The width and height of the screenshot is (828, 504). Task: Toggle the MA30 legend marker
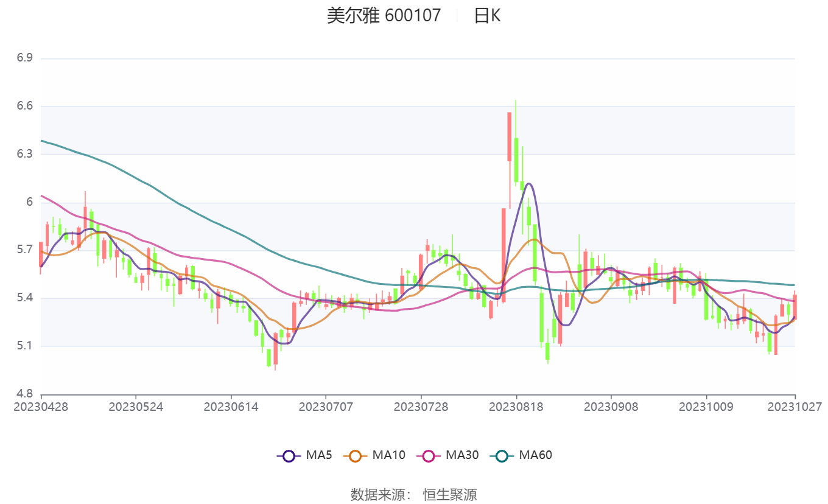coord(429,455)
